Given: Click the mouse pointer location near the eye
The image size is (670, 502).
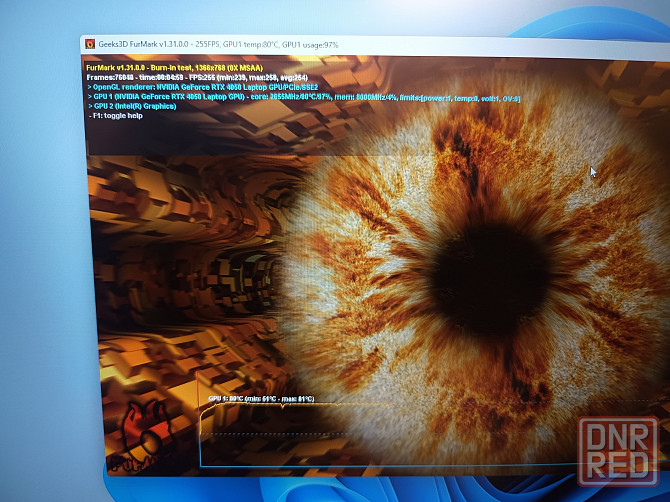Looking at the screenshot, I should 592,171.
